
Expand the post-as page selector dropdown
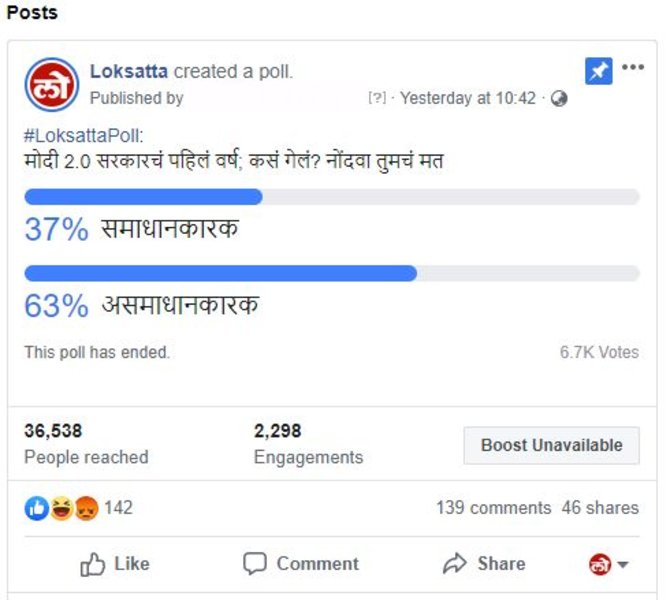click(608, 564)
